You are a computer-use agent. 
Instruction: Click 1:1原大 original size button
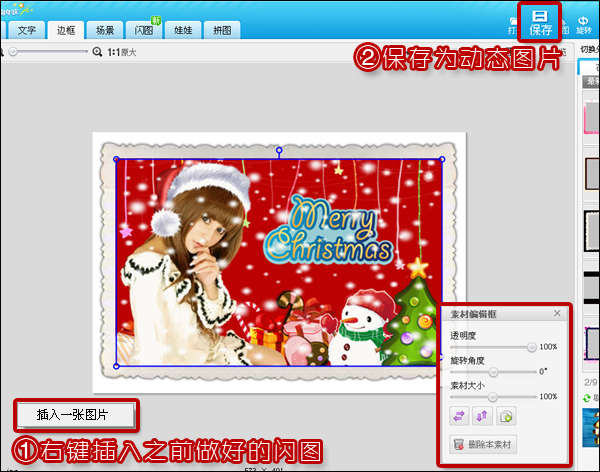(x=122, y=50)
